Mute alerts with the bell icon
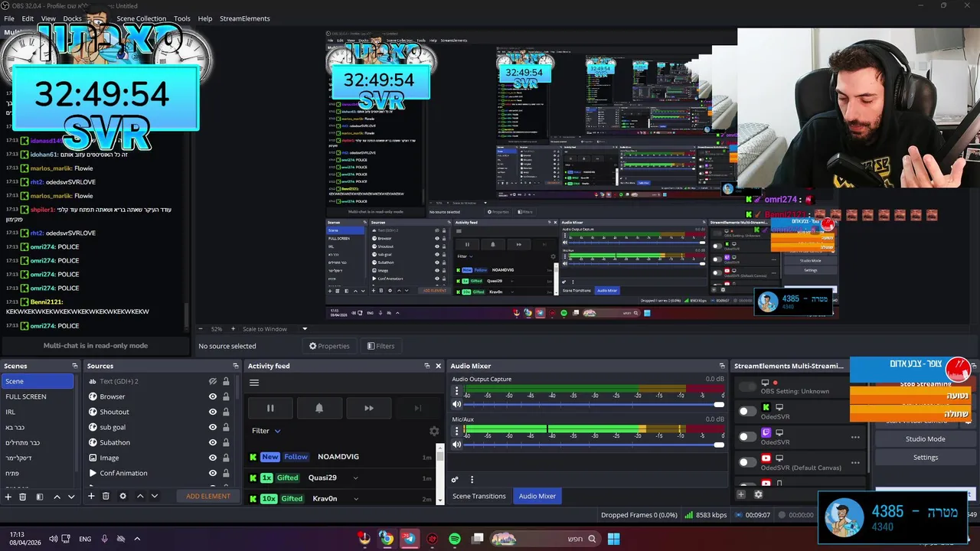This screenshot has height=551, width=980. (x=319, y=408)
